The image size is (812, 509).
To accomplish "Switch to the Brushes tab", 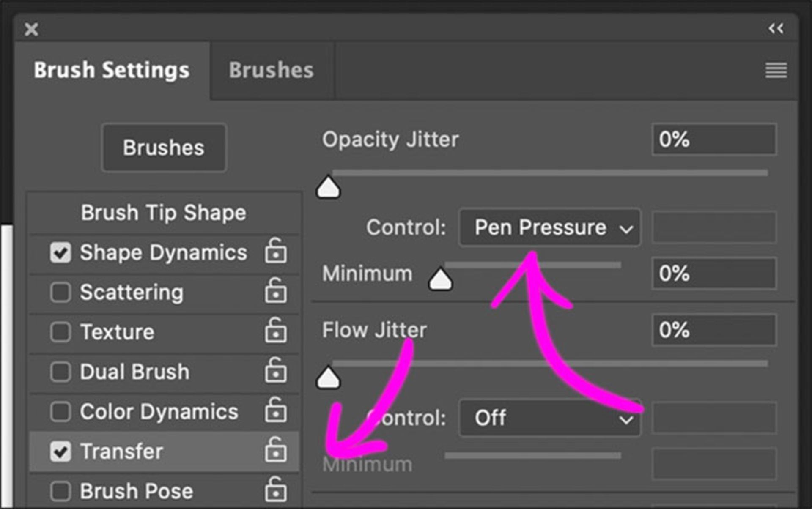I will coord(271,70).
